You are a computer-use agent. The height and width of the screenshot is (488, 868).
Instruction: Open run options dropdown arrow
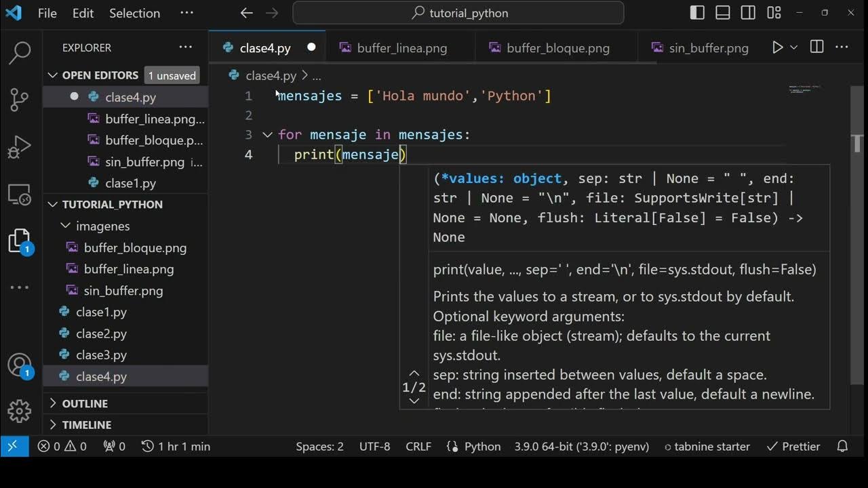click(794, 47)
